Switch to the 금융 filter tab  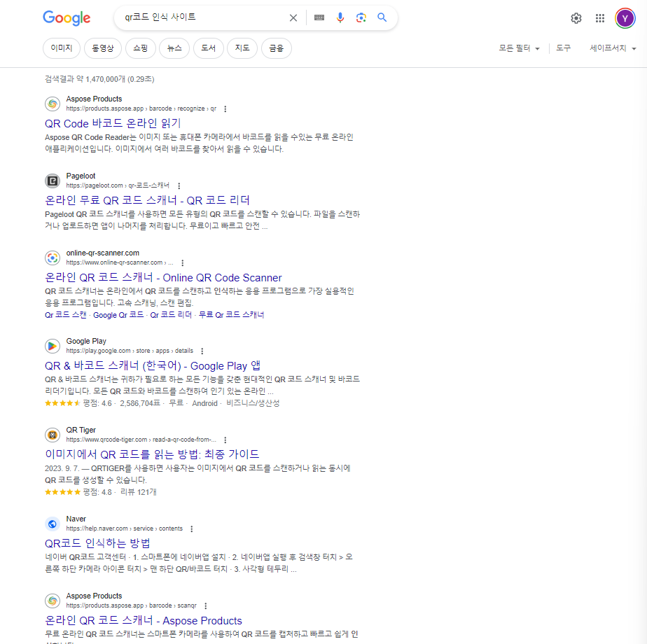(277, 48)
